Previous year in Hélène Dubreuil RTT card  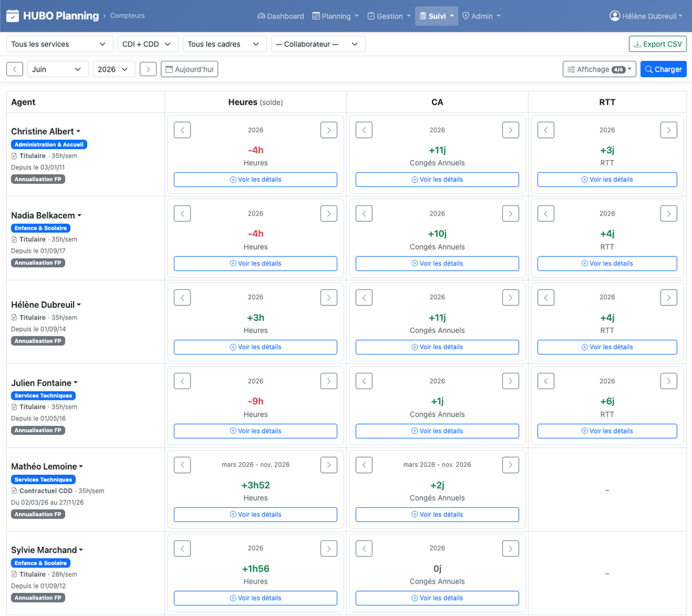tap(546, 297)
